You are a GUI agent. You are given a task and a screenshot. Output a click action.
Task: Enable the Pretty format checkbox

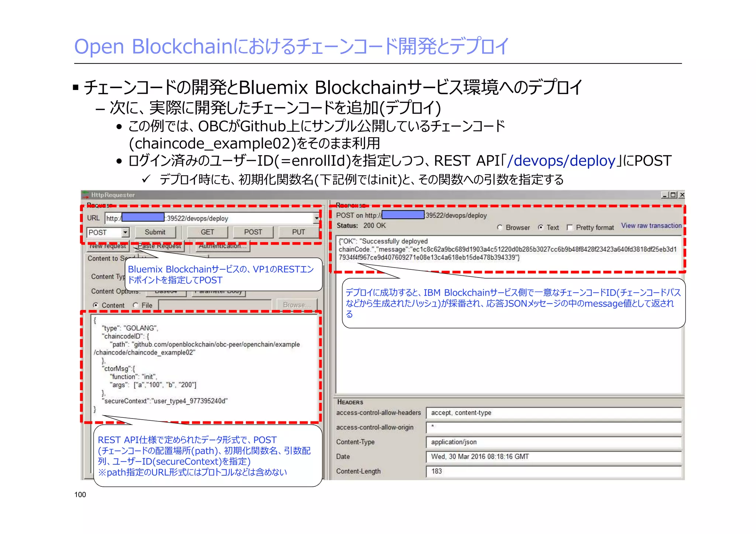(x=570, y=228)
